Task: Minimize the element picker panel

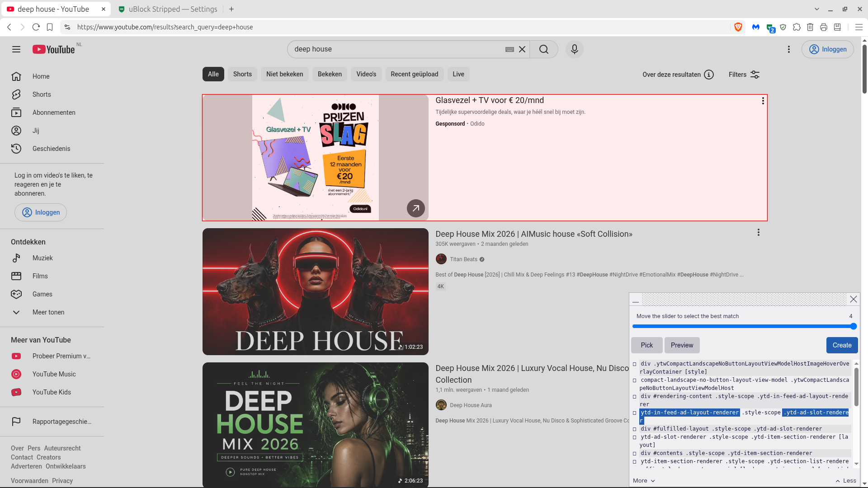Action: click(x=636, y=300)
